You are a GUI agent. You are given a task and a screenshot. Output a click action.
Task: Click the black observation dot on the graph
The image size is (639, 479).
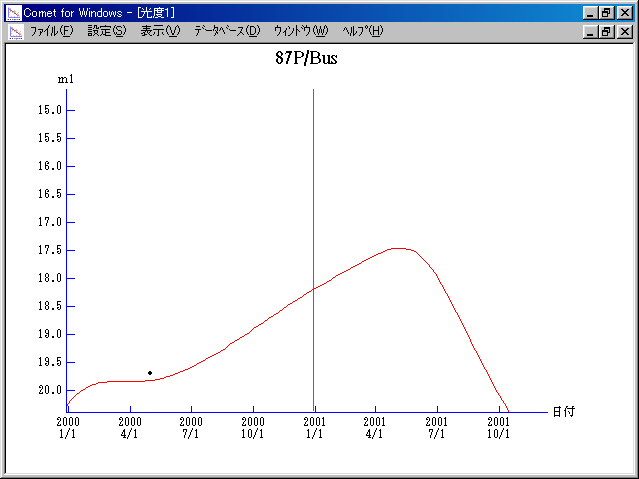pyautogui.click(x=150, y=373)
